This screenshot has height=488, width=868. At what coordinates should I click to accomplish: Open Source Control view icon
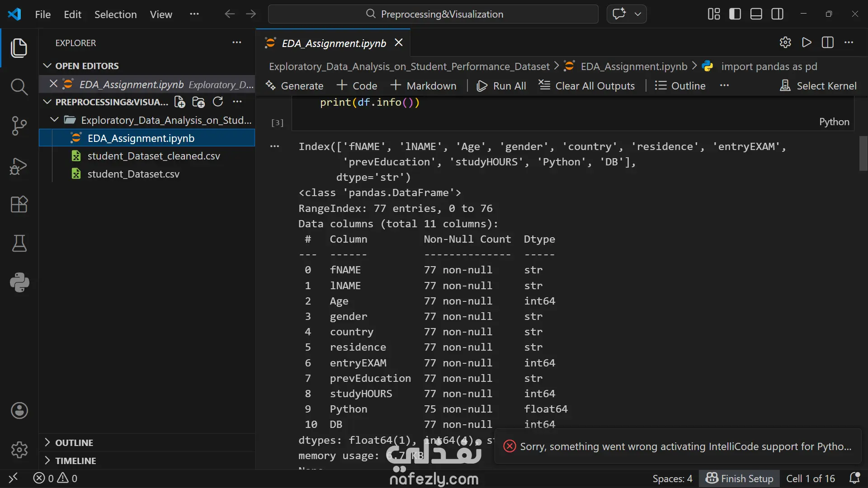point(19,126)
